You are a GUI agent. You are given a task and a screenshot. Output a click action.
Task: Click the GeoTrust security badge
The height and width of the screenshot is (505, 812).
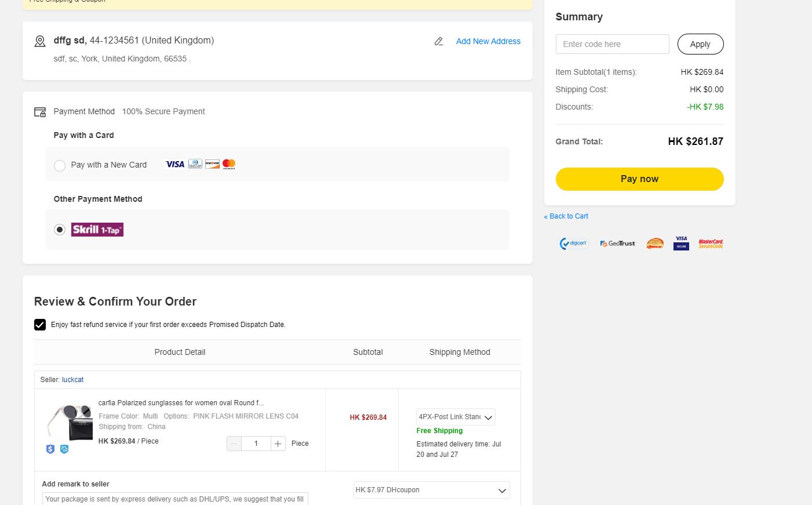coord(618,244)
